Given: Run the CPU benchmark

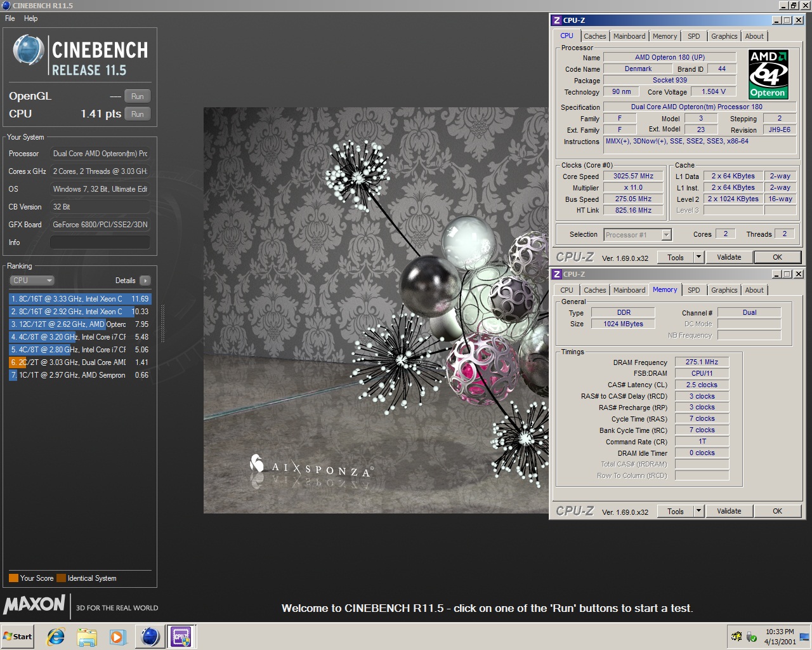Looking at the screenshot, I should coord(137,114).
